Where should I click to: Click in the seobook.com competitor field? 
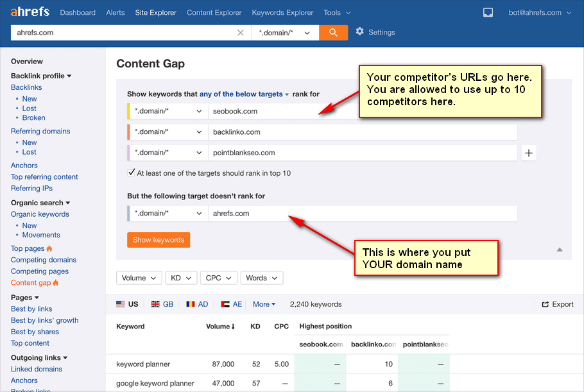point(284,111)
